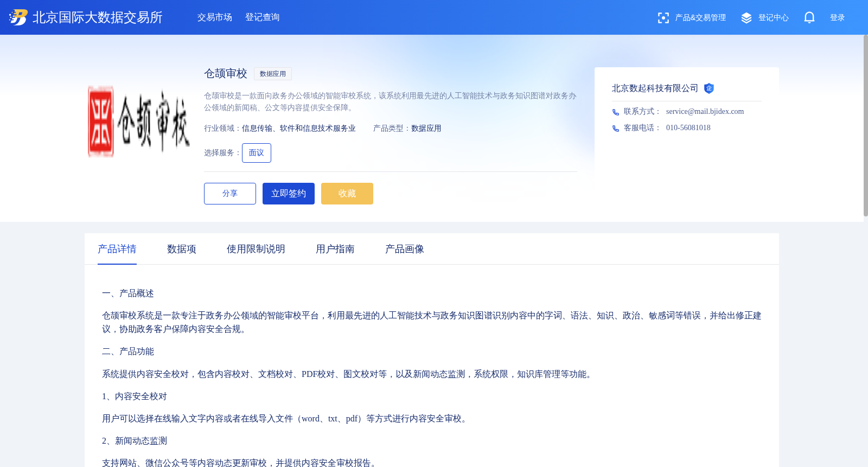Click the page vertical scrollbar thumb
Image resolution: width=868 pixels, height=467 pixels.
click(x=866, y=126)
